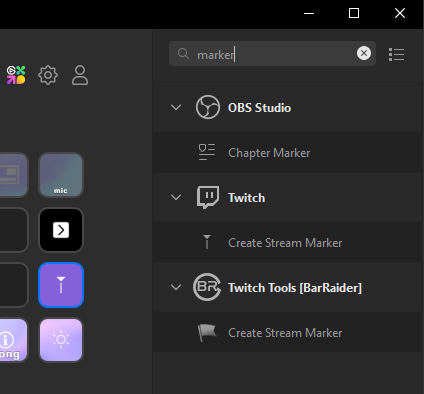Toggle the actions list view icon

click(396, 54)
